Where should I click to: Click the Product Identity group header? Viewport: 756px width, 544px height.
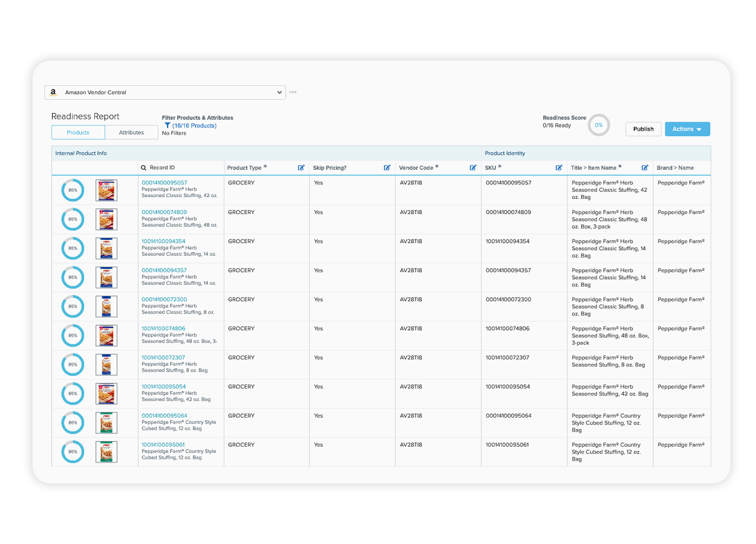click(x=505, y=154)
